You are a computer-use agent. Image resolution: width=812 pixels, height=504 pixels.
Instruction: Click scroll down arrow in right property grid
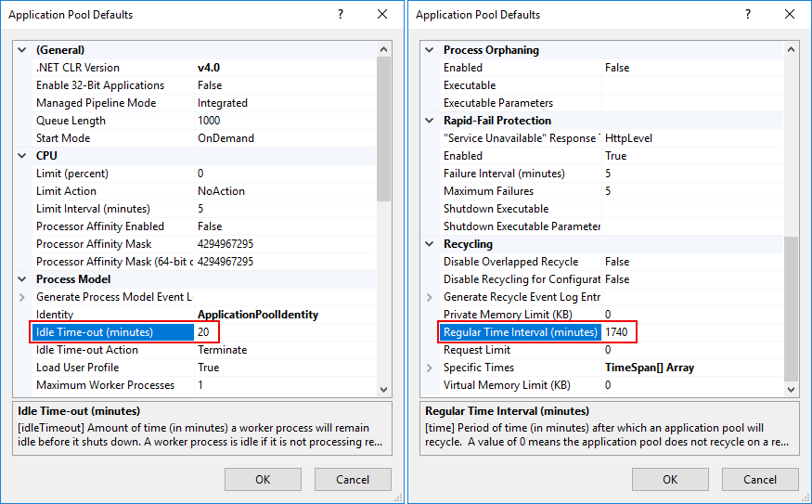tap(792, 390)
